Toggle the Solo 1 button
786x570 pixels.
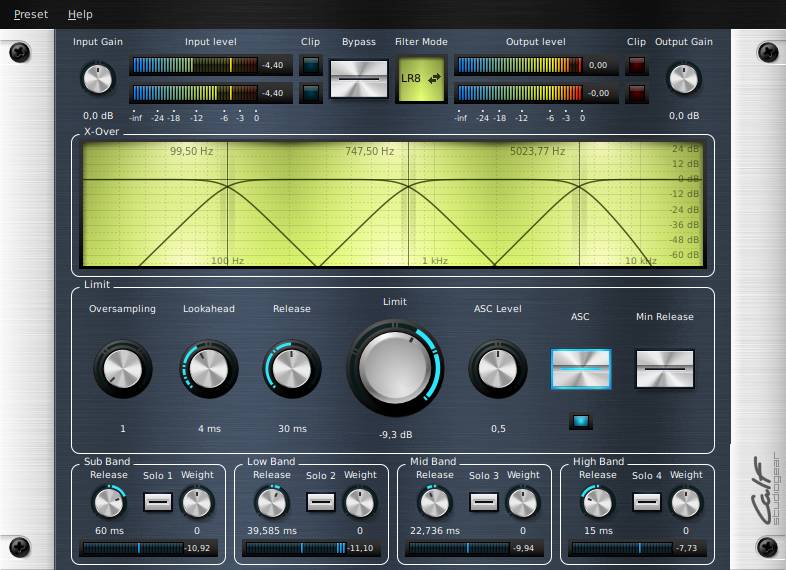(158, 502)
